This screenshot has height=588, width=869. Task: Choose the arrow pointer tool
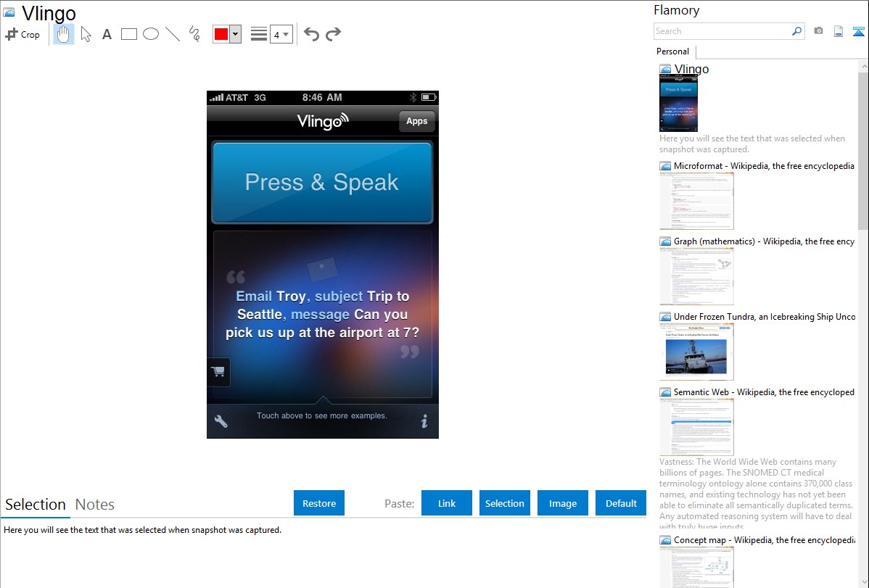[x=86, y=34]
